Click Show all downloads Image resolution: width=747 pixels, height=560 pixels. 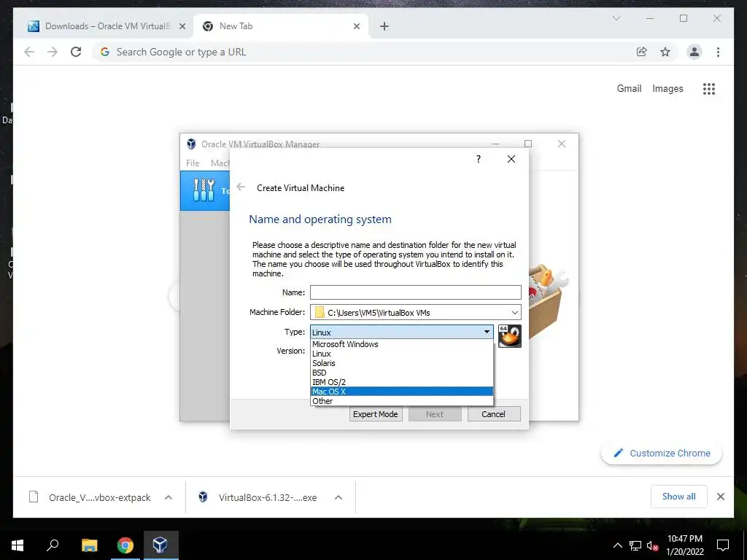tap(679, 497)
